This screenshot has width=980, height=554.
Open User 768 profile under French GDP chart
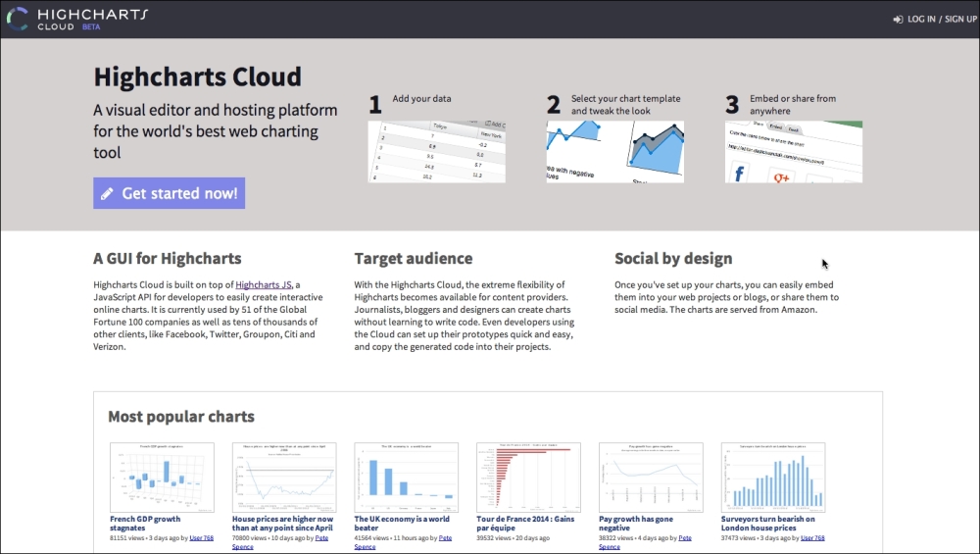[x=201, y=537]
